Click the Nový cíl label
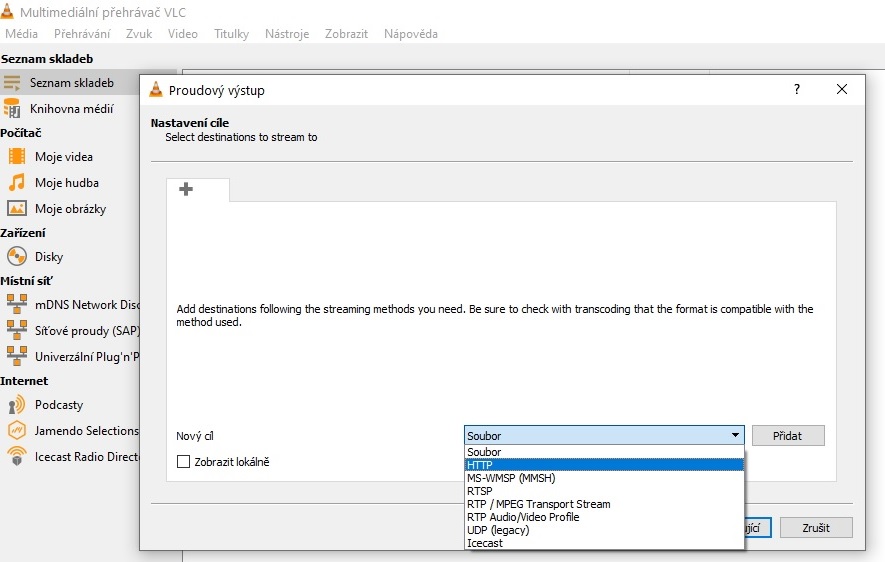 point(195,436)
